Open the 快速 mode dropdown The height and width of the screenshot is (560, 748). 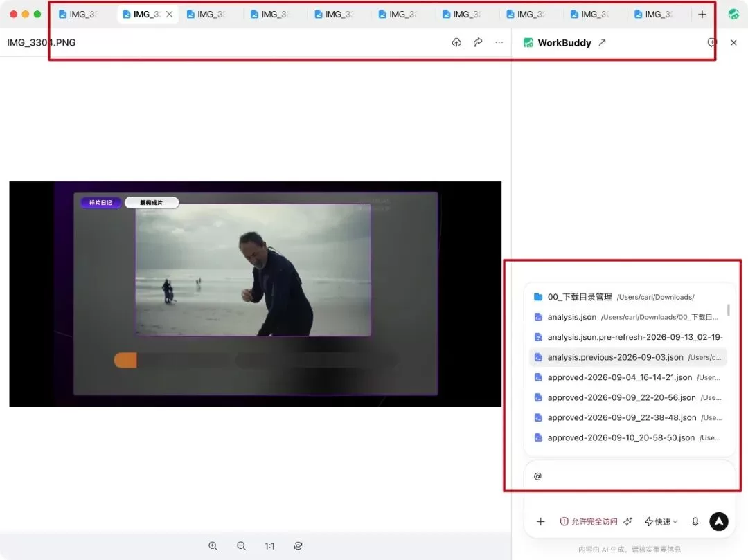tap(661, 521)
